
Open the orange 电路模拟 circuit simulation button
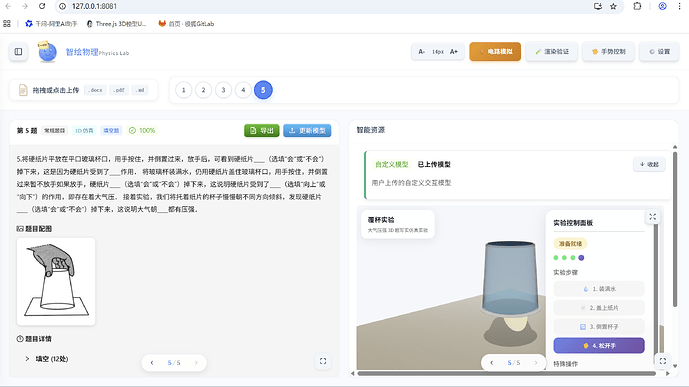[495, 52]
